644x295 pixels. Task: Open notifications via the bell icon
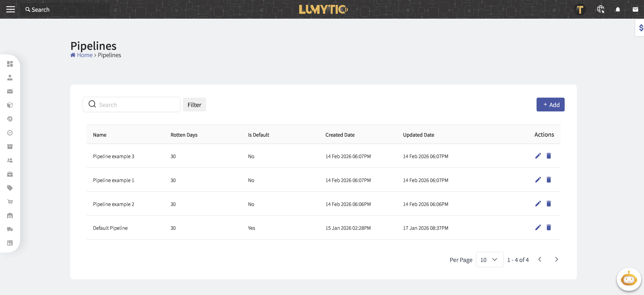tap(618, 9)
